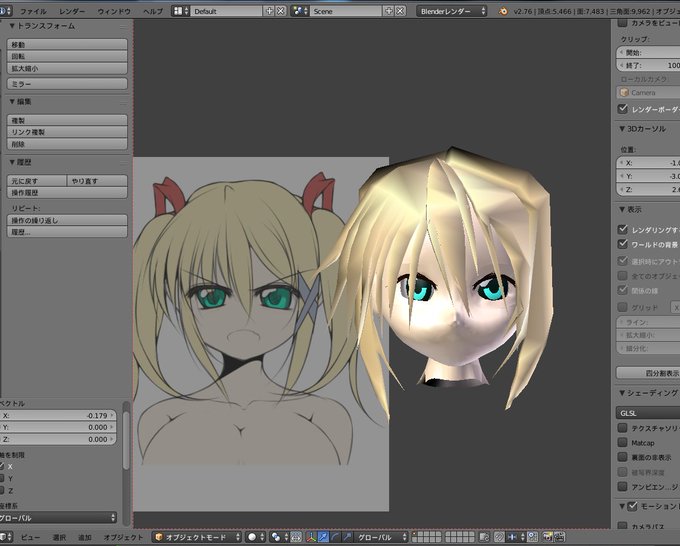This screenshot has width=680, height=546.
Task: Open the File (ファイル) menu
Action: point(33,11)
